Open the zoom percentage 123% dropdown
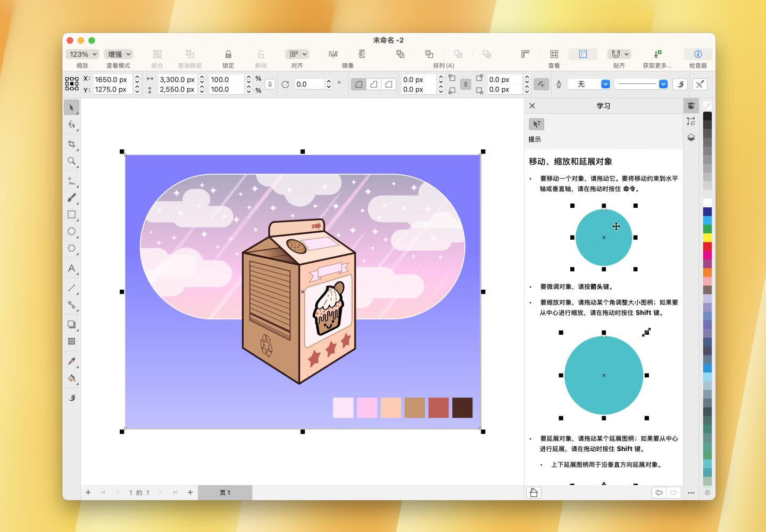The width and height of the screenshot is (766, 532). click(81, 54)
